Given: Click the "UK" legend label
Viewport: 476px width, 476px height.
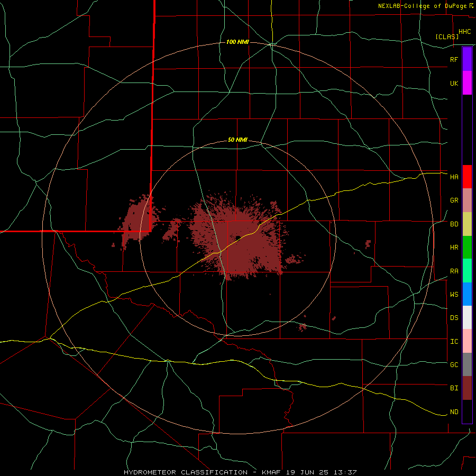Looking at the screenshot, I should pyautogui.click(x=454, y=83).
